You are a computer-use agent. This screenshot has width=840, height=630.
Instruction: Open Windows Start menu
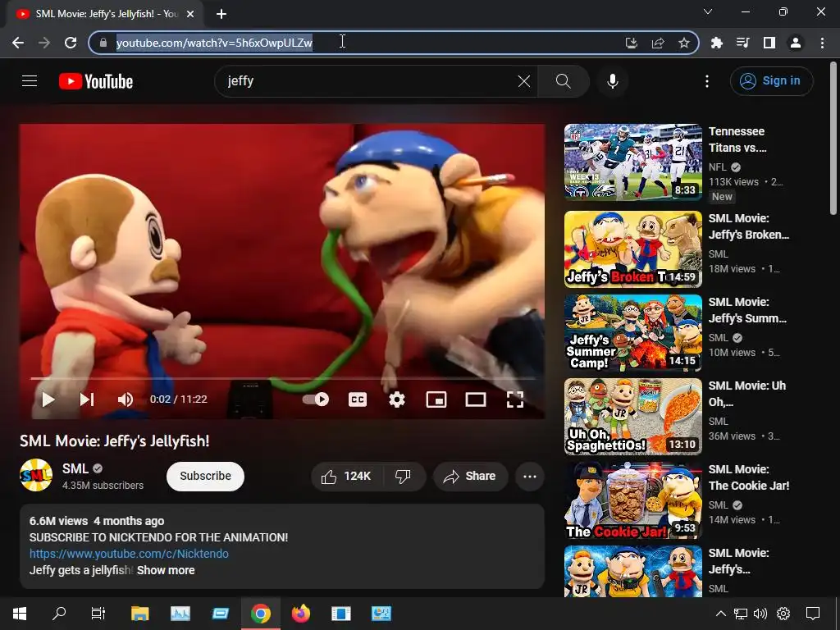pyautogui.click(x=20, y=614)
